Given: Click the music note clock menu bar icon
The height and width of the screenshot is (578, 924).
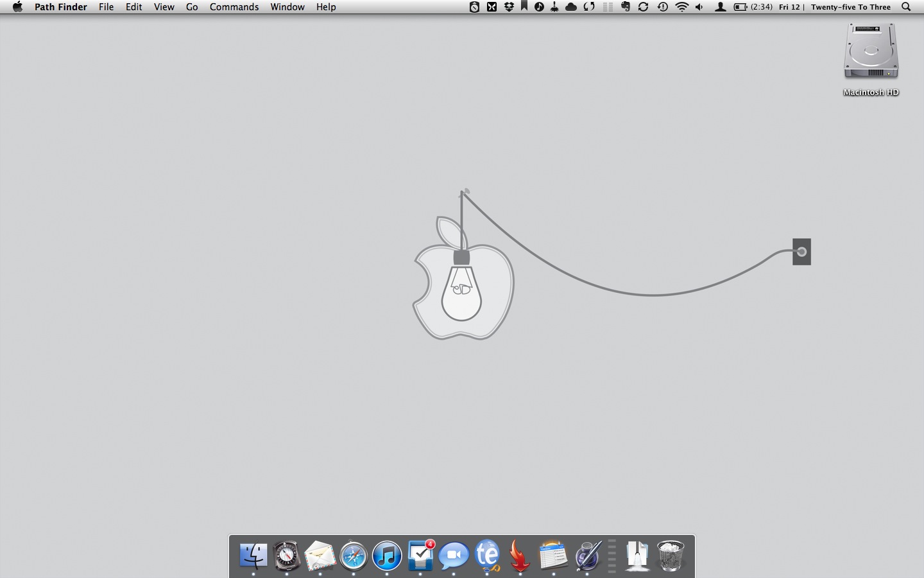Looking at the screenshot, I should pyautogui.click(x=539, y=7).
